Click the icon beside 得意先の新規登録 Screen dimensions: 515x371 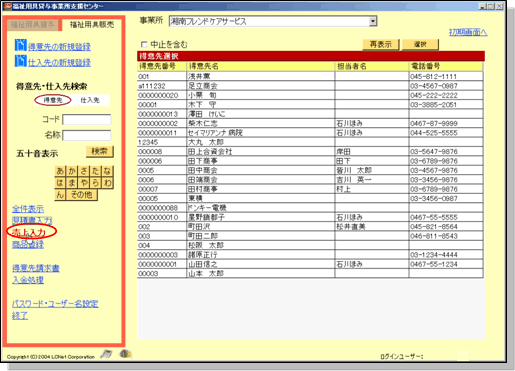[20, 45]
